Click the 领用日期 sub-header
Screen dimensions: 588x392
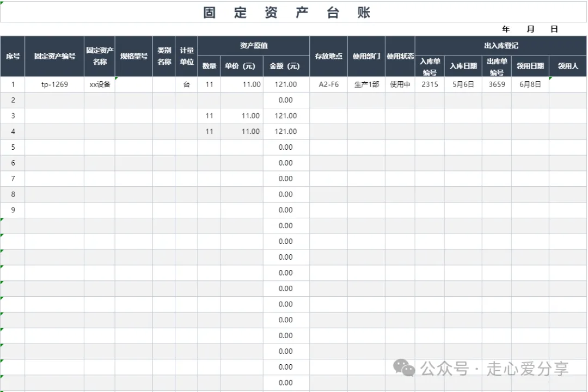click(x=530, y=66)
